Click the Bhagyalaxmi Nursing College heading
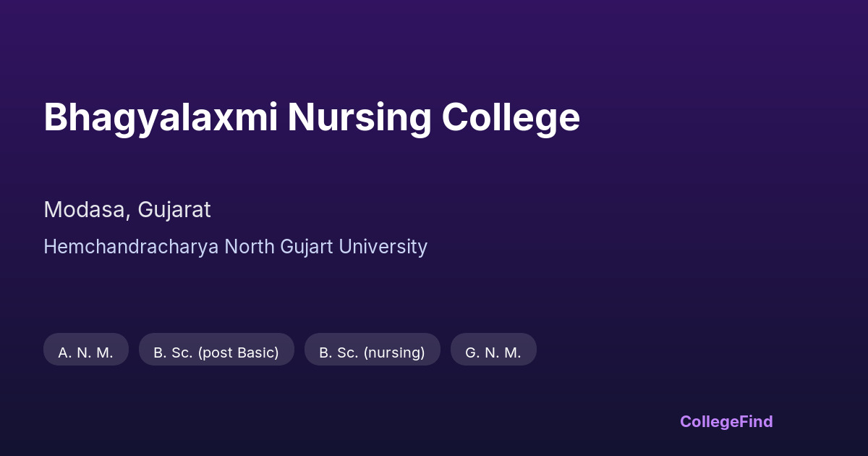Viewport: 868px width, 456px height. click(312, 117)
